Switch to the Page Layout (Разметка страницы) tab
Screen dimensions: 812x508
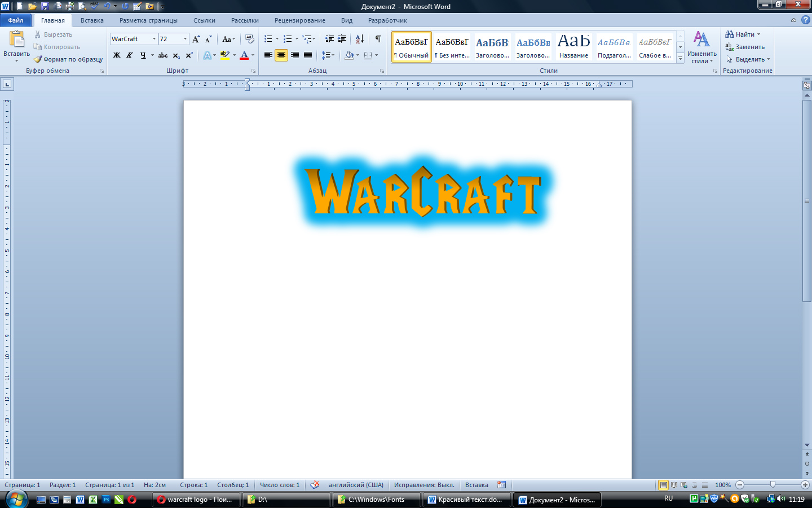pos(148,20)
